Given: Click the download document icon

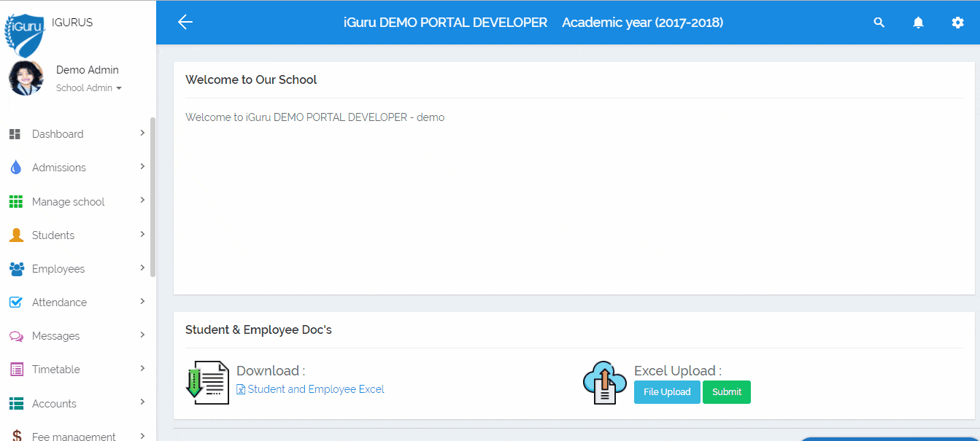Looking at the screenshot, I should [x=207, y=382].
